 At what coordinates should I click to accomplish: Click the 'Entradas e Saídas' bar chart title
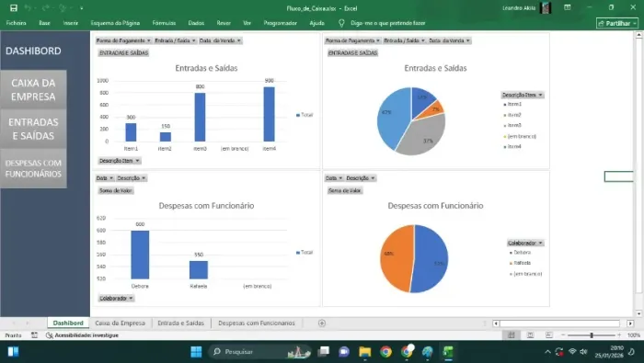point(206,68)
